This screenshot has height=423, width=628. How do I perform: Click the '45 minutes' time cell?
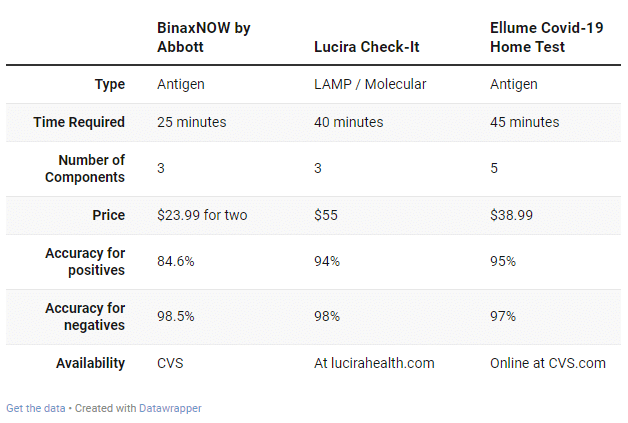coord(524,122)
